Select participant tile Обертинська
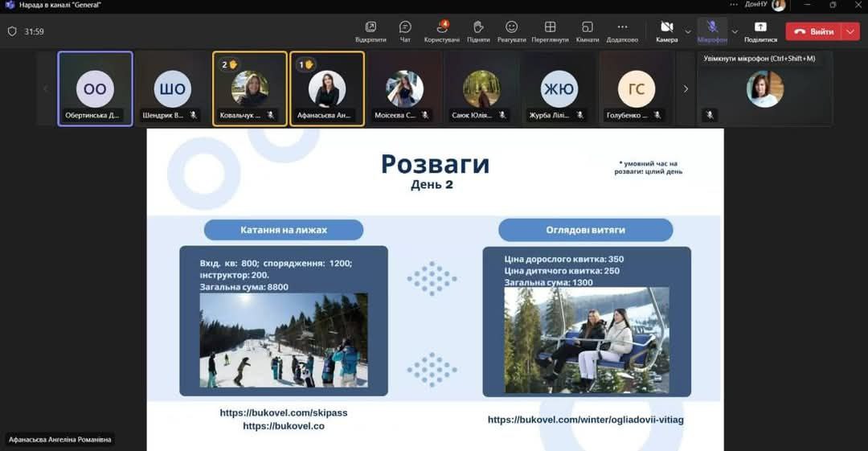Viewport: 868px width, 451px height. click(x=95, y=88)
